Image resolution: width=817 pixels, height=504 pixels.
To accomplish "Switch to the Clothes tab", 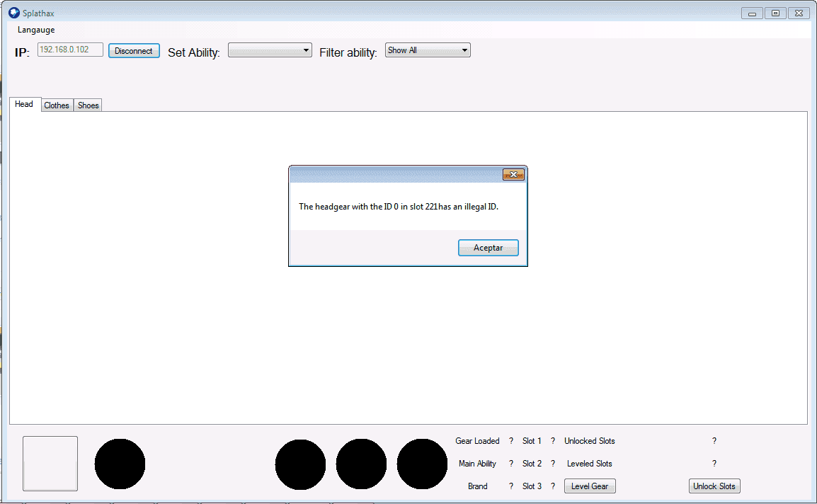I will [57, 105].
